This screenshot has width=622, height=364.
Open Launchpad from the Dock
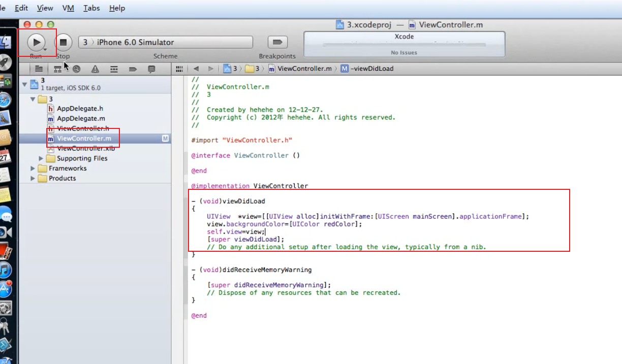[x=5, y=62]
